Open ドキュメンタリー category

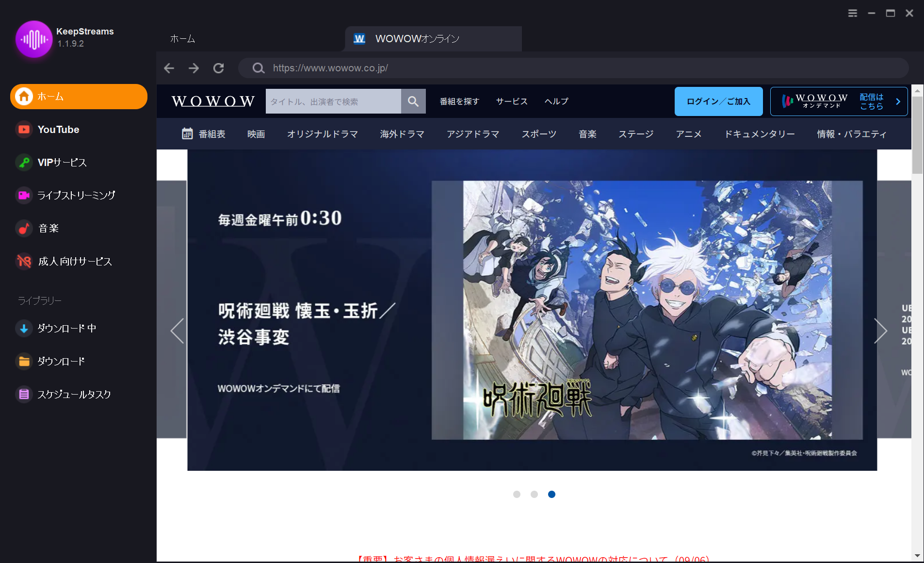click(760, 134)
